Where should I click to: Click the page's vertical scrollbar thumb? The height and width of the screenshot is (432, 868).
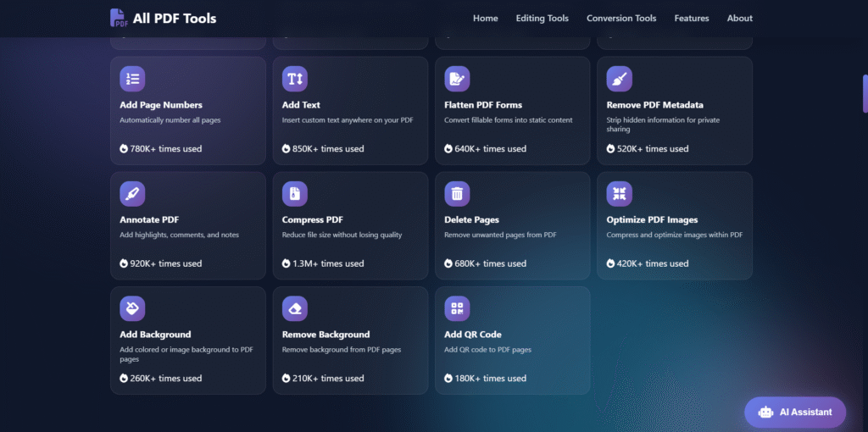tap(865, 93)
